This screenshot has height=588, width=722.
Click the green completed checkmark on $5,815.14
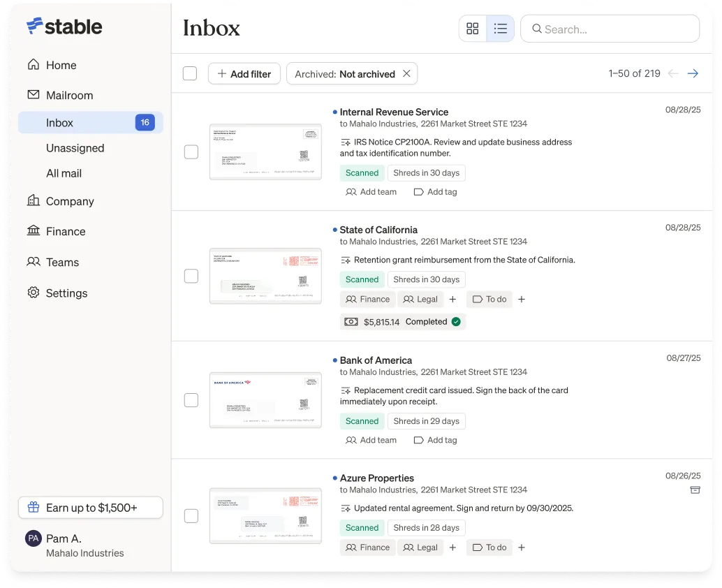coord(456,322)
